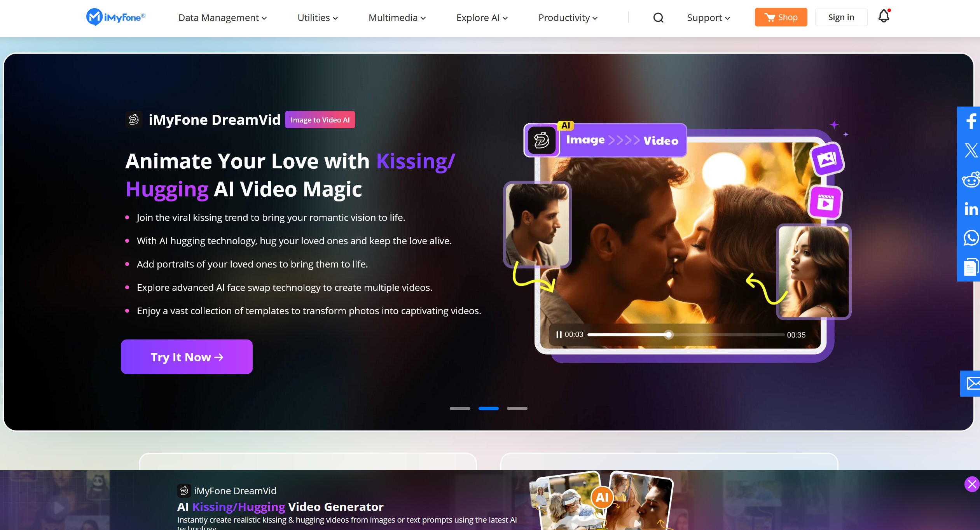Screen dimensions: 980x530
Task: Click the video progress slider handle
Action: point(668,335)
